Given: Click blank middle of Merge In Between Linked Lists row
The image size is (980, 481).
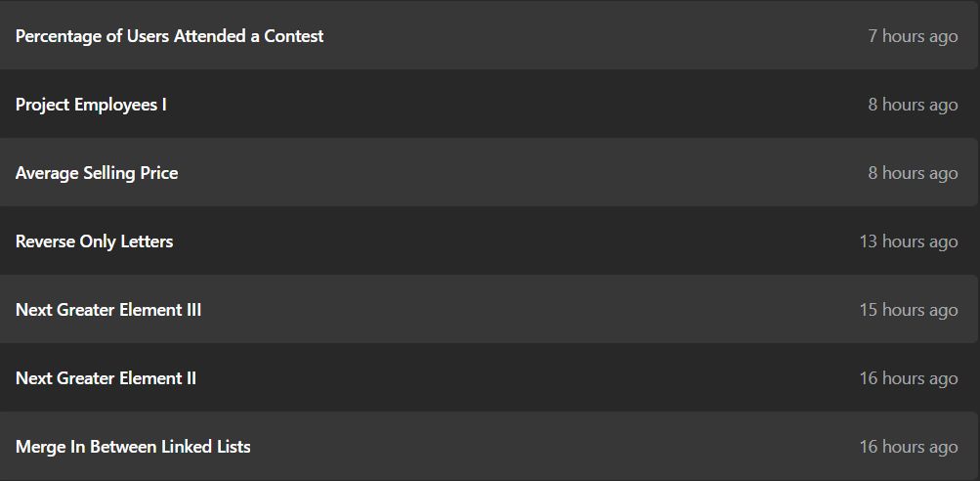Looking at the screenshot, I should coord(500,446).
